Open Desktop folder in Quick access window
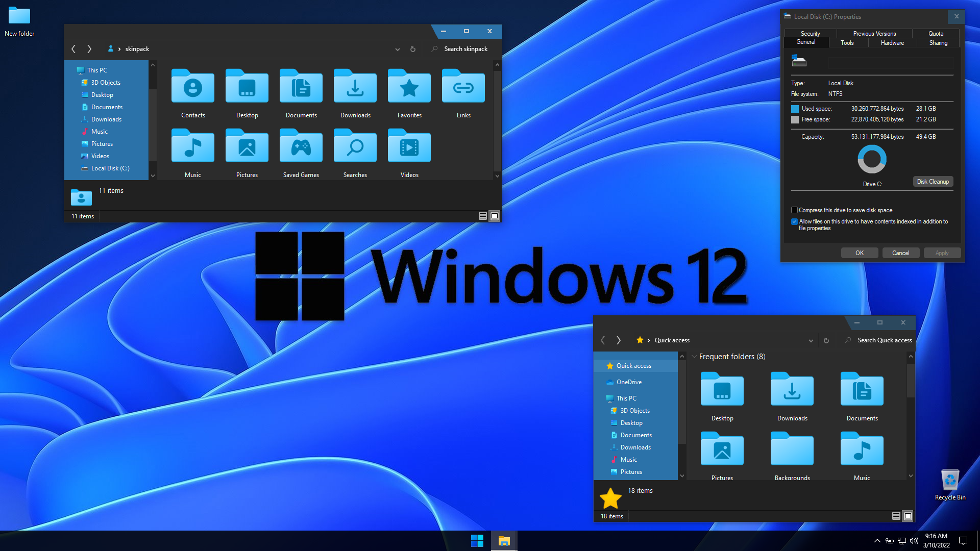The height and width of the screenshot is (551, 980). coord(722,396)
